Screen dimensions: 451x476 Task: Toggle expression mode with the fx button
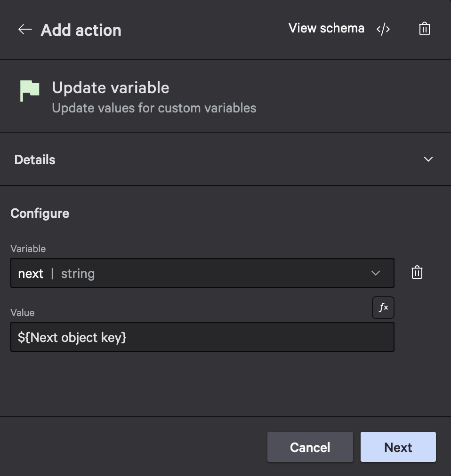click(383, 307)
